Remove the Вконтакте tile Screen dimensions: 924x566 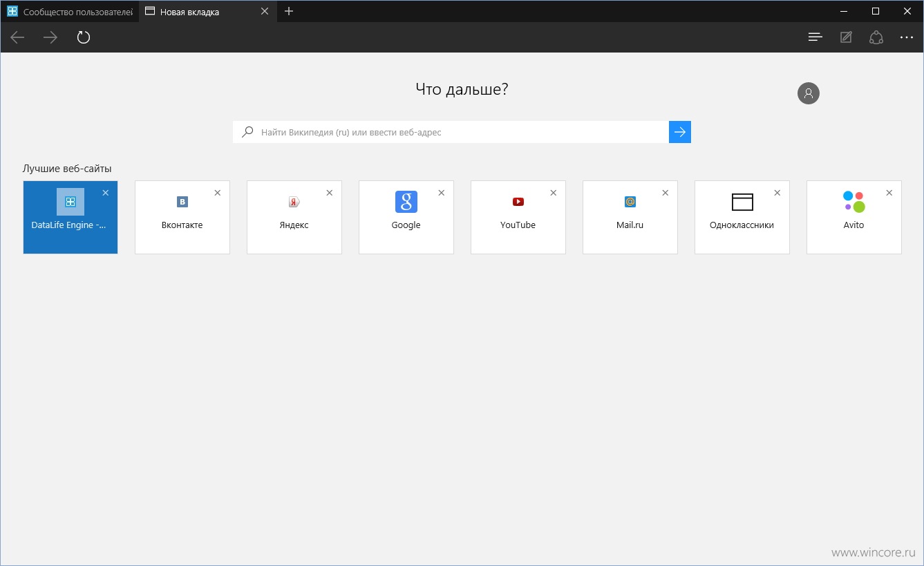click(x=218, y=193)
